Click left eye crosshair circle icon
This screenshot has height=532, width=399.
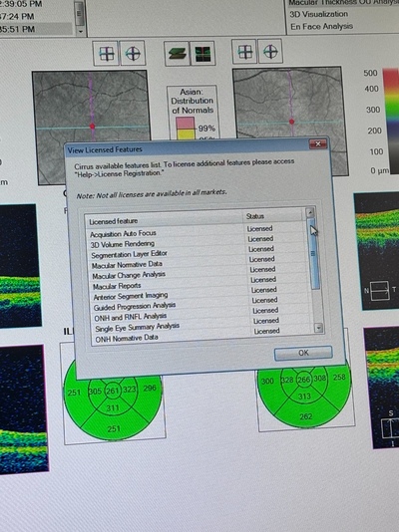[133, 53]
